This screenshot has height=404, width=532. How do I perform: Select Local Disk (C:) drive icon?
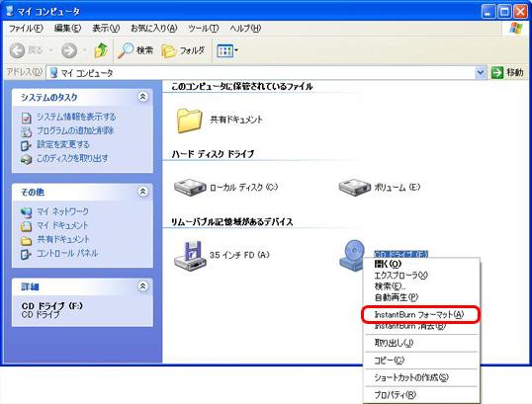click(190, 188)
